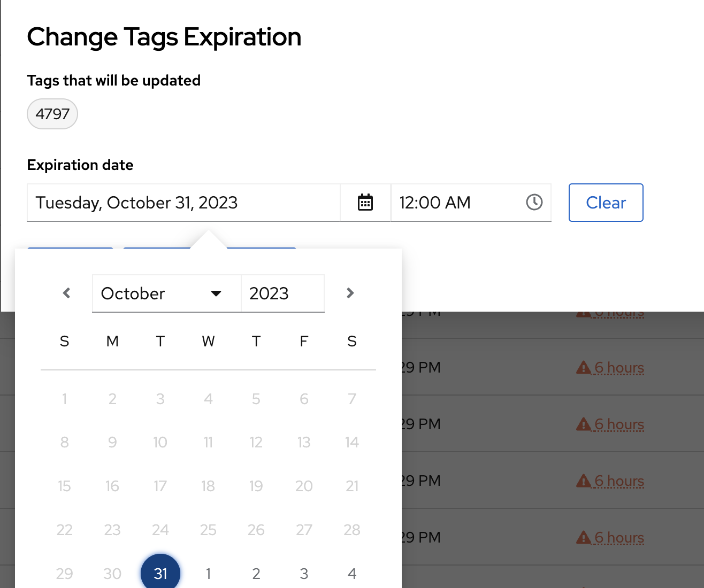Click the warning icon beside second 6 hours

[583, 424]
